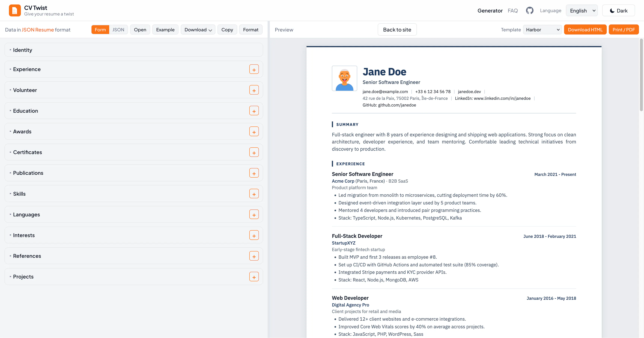Add a new Experience entry with plus icon
The image size is (644, 338).
(x=254, y=69)
